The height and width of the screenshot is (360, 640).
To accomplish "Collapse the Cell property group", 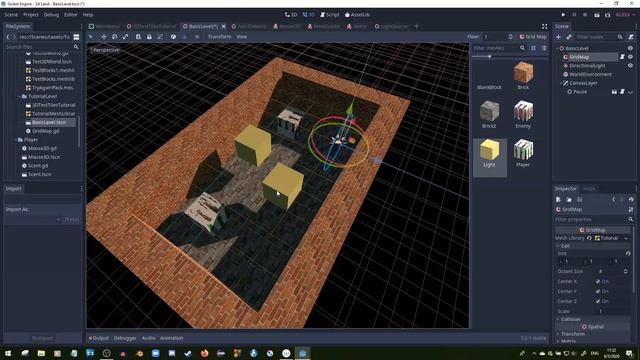I will (x=558, y=246).
